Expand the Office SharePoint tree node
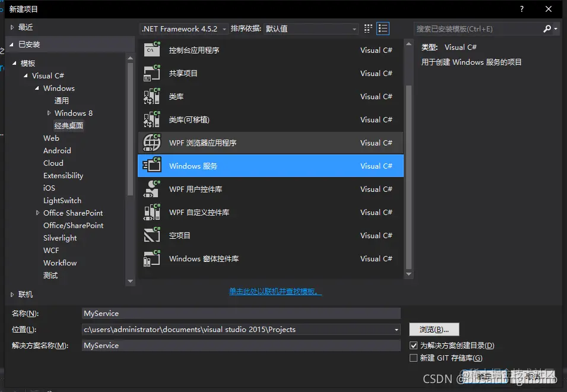Image resolution: width=567 pixels, height=392 pixels. tap(37, 213)
